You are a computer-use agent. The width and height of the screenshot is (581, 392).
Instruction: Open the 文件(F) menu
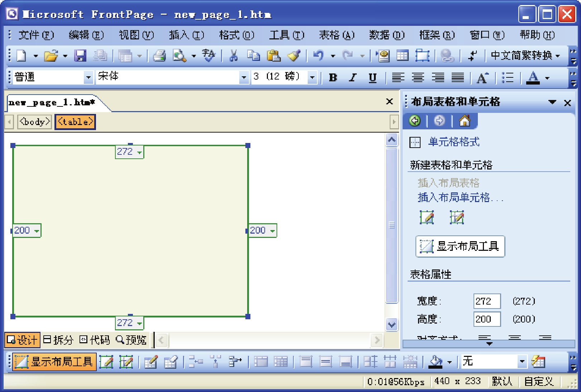(36, 35)
